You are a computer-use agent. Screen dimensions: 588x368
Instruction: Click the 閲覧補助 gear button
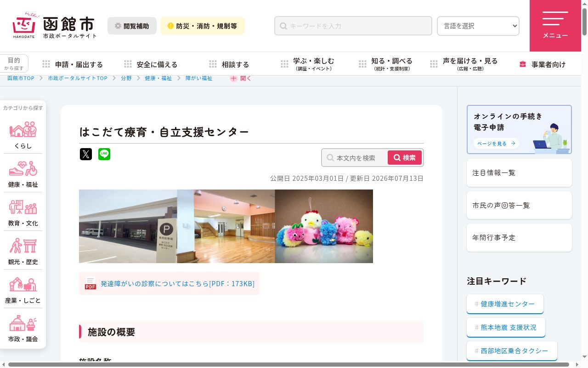coord(132,26)
